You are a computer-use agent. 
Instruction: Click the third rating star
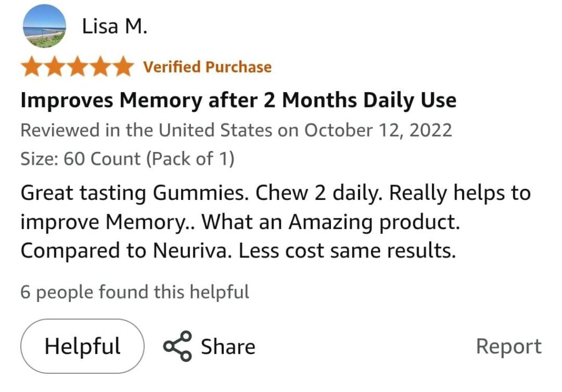pyautogui.click(x=77, y=67)
